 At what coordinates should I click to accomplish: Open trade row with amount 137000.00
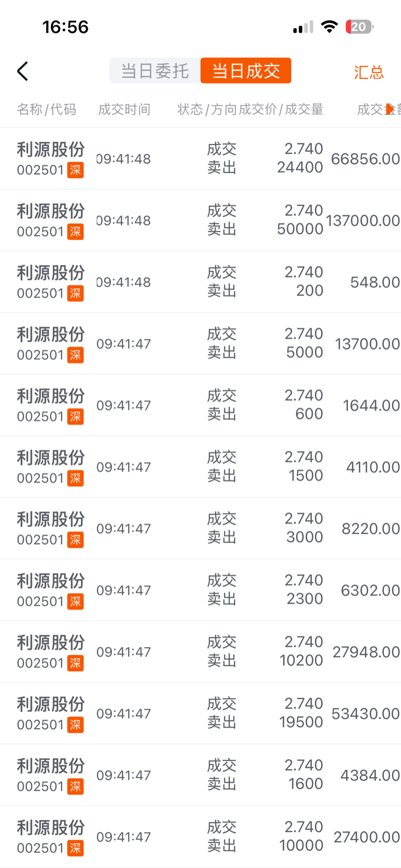click(x=200, y=220)
